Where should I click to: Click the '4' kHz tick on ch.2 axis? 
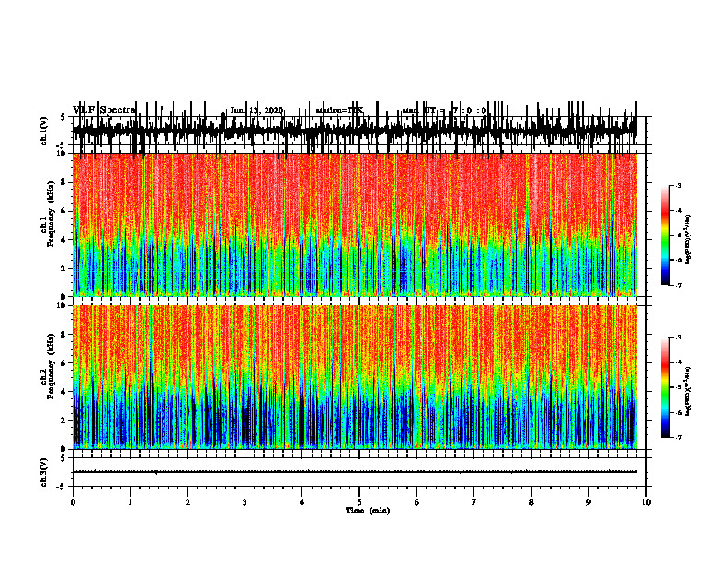tap(64, 392)
